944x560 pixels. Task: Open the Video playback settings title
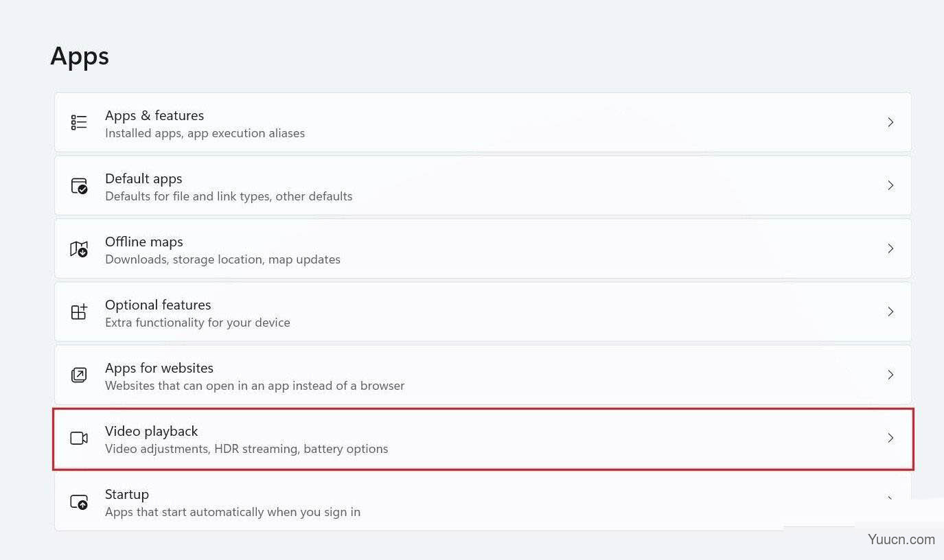pyautogui.click(x=151, y=431)
